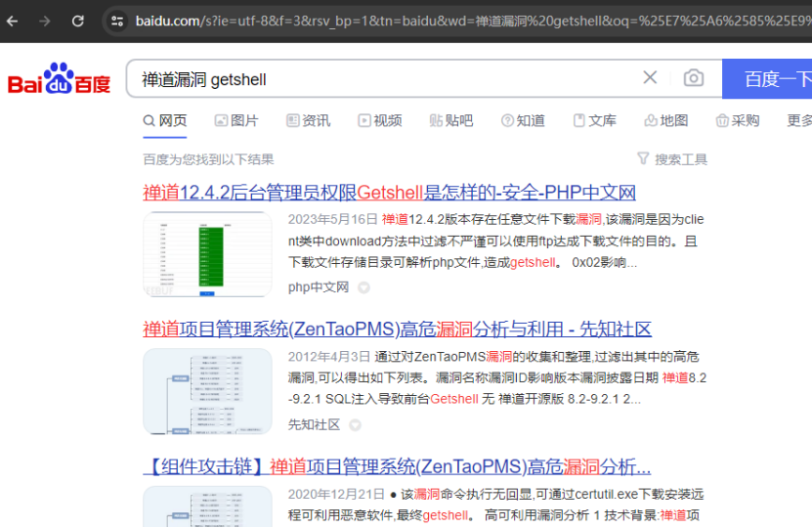
Task: Open the 资讯 tab
Action: click(308, 120)
